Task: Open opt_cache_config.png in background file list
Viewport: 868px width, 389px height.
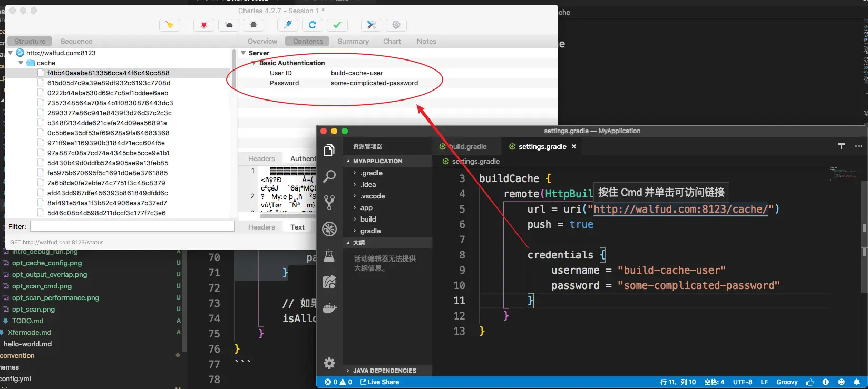Action: coord(47,263)
